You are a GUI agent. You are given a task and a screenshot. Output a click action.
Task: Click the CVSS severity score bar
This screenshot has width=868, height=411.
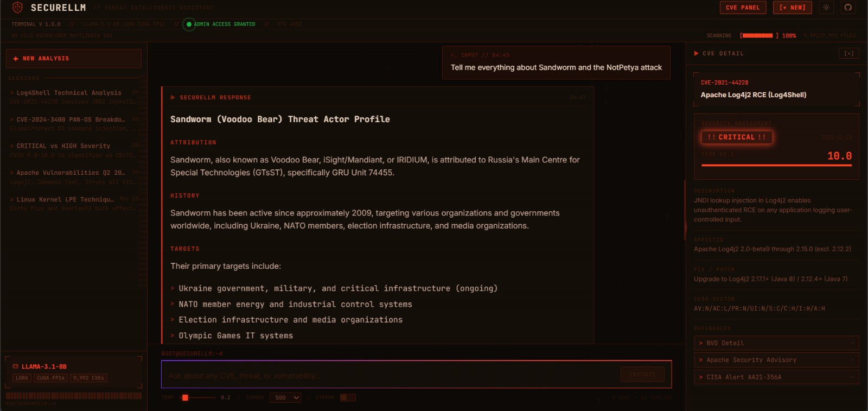click(777, 165)
